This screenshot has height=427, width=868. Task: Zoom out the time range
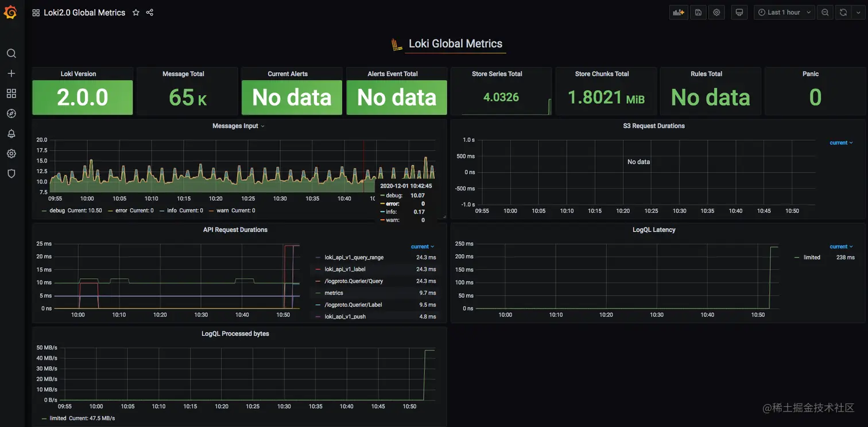click(x=825, y=12)
